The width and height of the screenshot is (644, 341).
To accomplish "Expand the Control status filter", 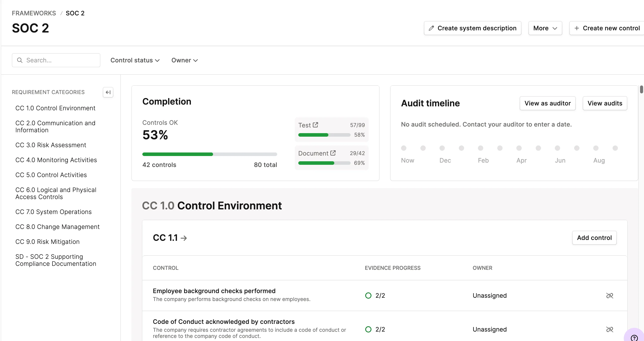I will pyautogui.click(x=135, y=60).
